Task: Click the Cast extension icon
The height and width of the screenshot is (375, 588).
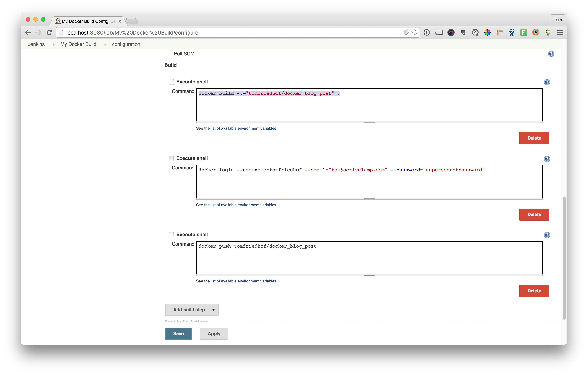Action: tap(439, 32)
